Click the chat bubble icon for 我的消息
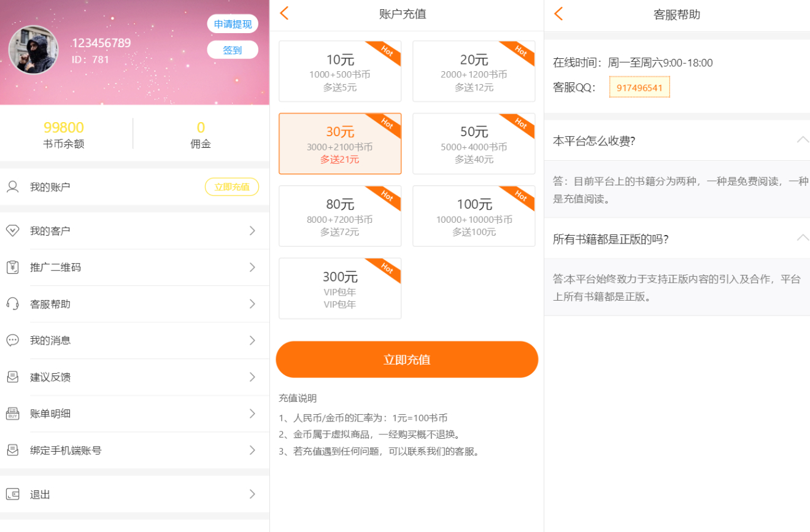This screenshot has height=532, width=810. (x=12, y=340)
